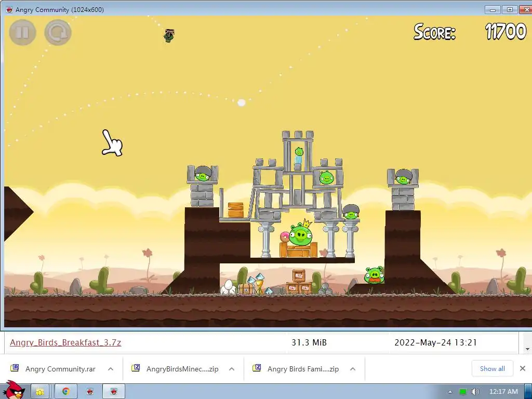Click the score value 11700
Screen dimensions: 532x399
pos(506,32)
